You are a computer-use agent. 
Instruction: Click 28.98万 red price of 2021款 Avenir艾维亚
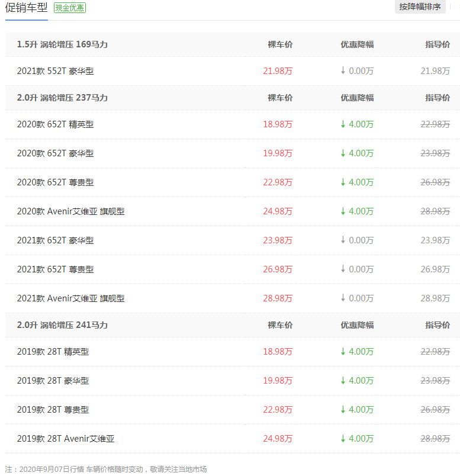click(x=278, y=298)
